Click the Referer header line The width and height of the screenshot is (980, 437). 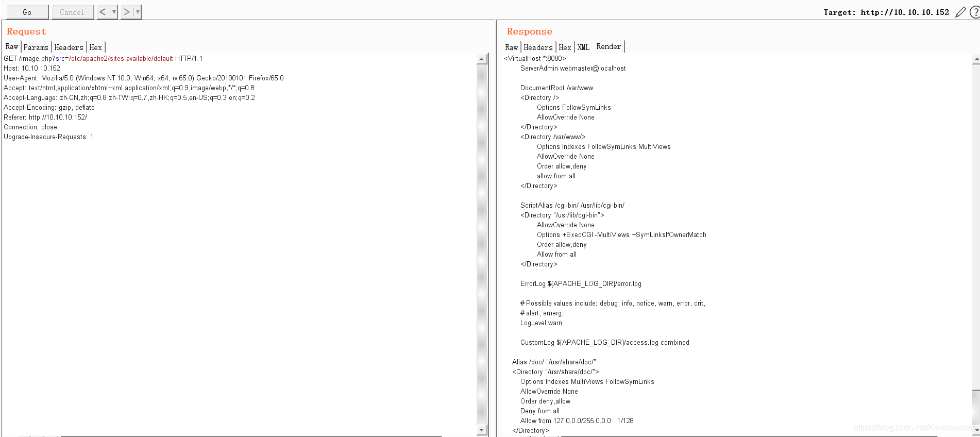(x=45, y=117)
